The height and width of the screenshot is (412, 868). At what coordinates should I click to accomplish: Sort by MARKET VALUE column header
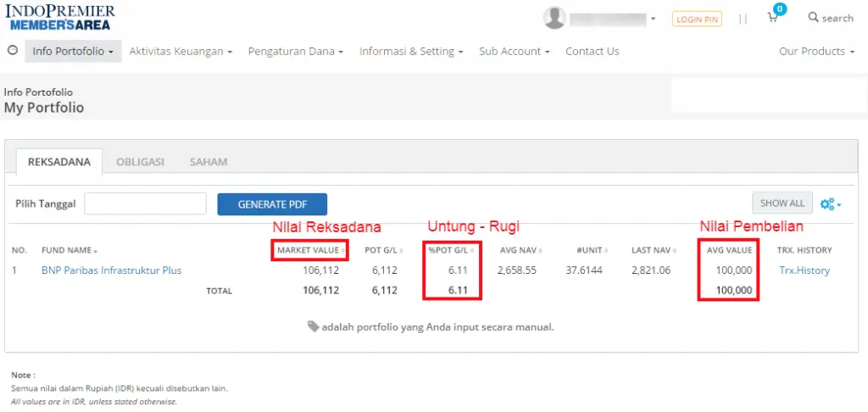click(310, 250)
